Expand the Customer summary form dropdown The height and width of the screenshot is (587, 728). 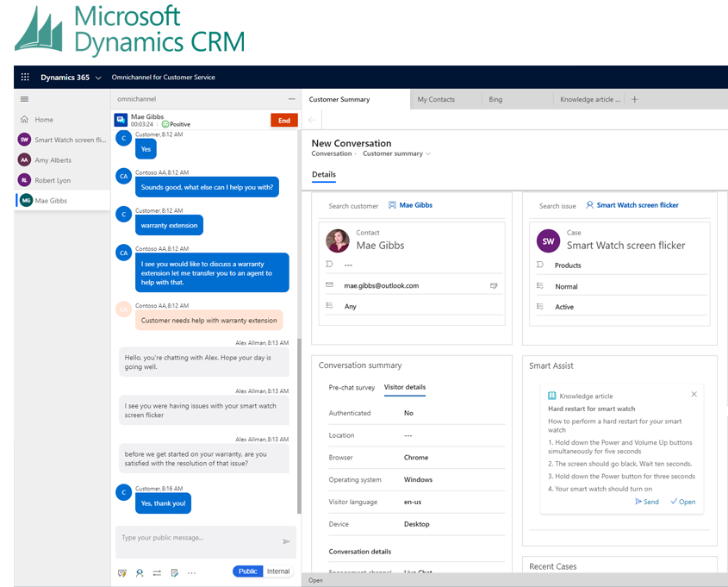click(428, 153)
